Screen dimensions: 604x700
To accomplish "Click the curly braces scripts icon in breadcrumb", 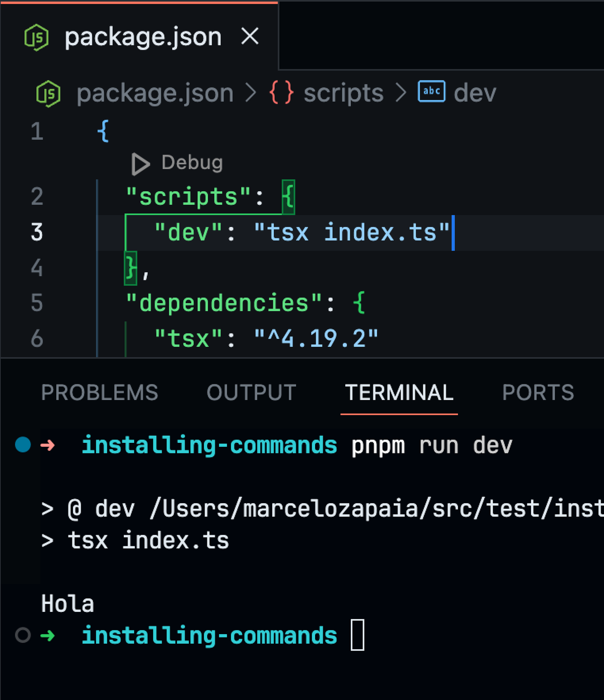I will (281, 93).
